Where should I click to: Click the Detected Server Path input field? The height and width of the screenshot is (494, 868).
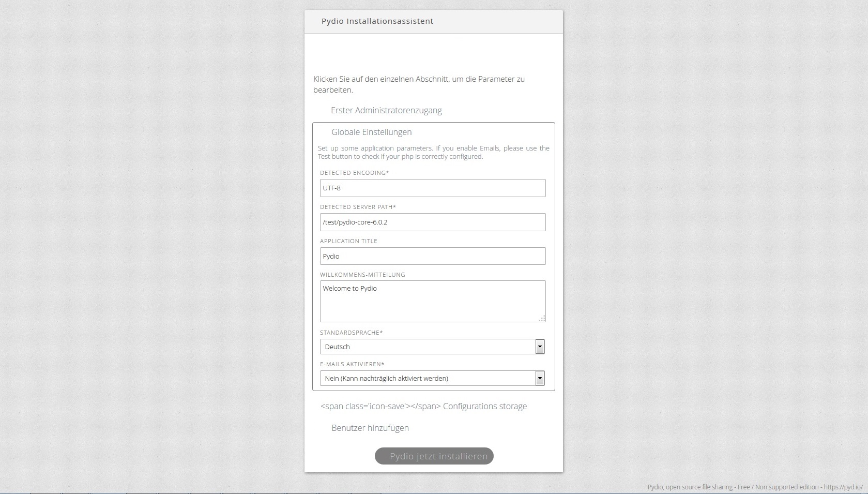click(433, 222)
